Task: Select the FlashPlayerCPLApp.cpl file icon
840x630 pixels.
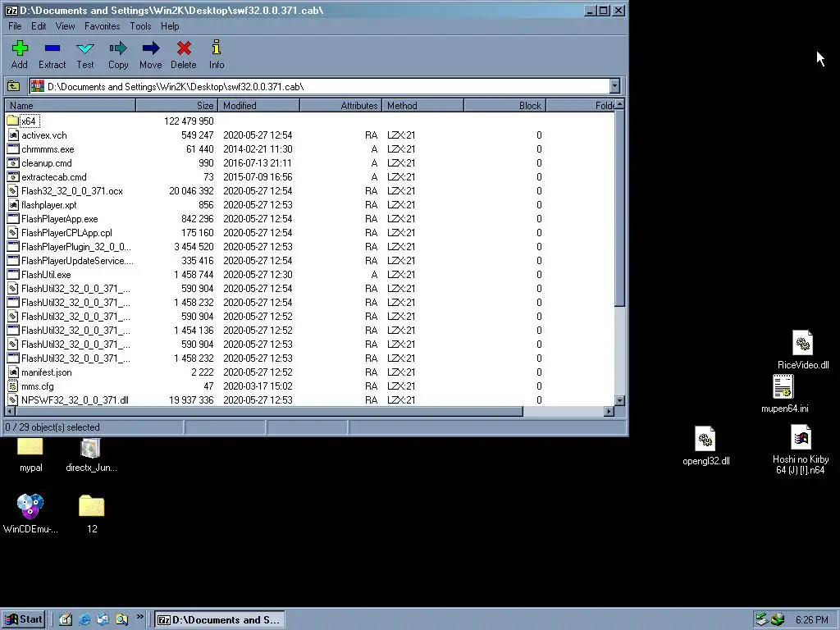Action: click(x=13, y=232)
